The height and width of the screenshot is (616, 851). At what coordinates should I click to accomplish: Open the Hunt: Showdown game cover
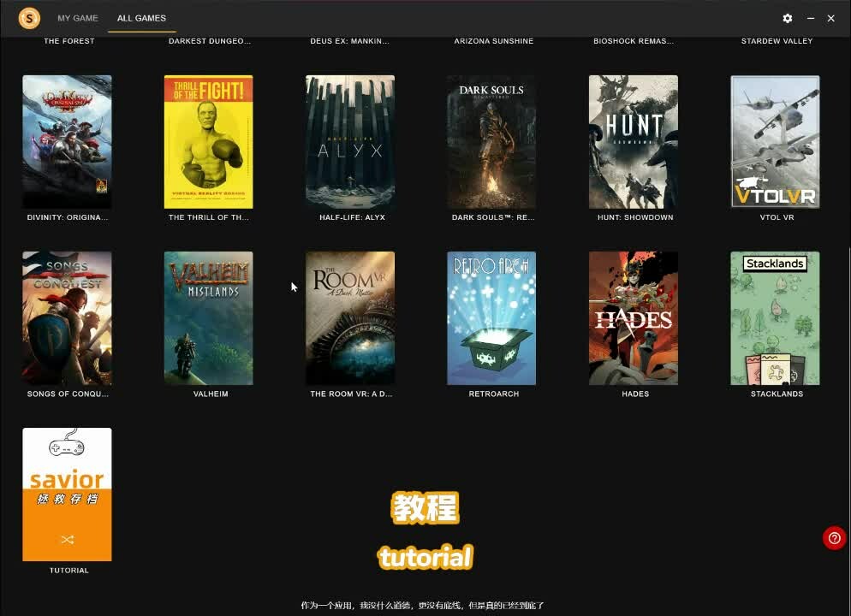tap(634, 142)
